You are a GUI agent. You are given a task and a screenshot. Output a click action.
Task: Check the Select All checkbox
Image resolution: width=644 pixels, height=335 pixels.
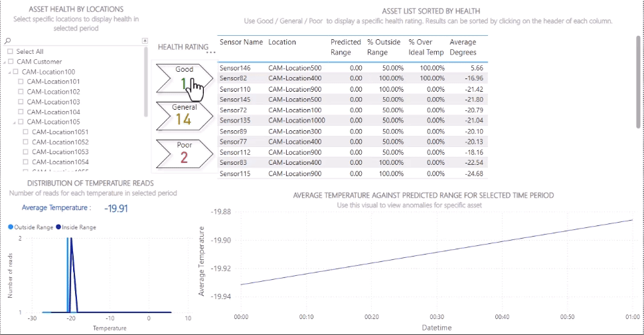pyautogui.click(x=10, y=52)
